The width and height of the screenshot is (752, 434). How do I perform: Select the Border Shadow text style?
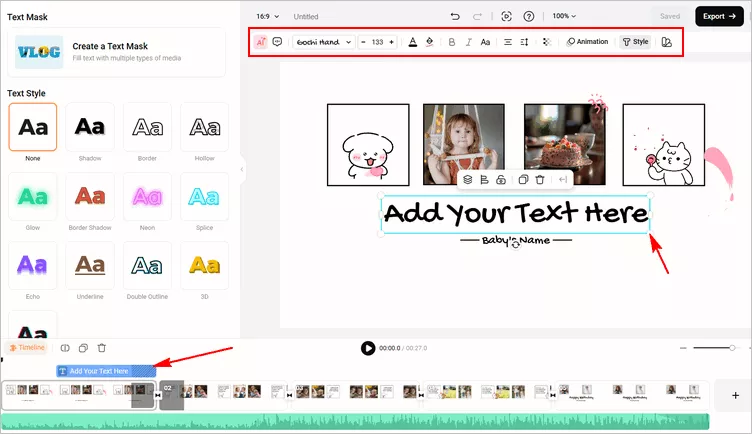coord(90,197)
